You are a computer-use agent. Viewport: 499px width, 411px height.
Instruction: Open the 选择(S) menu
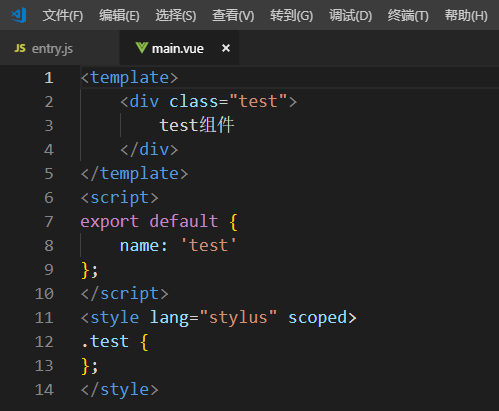(176, 15)
